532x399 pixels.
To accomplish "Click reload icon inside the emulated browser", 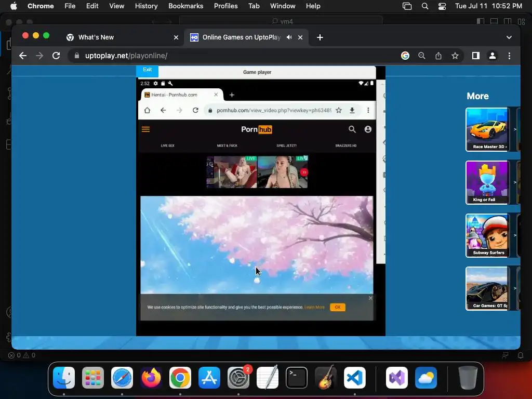I will click(x=195, y=110).
